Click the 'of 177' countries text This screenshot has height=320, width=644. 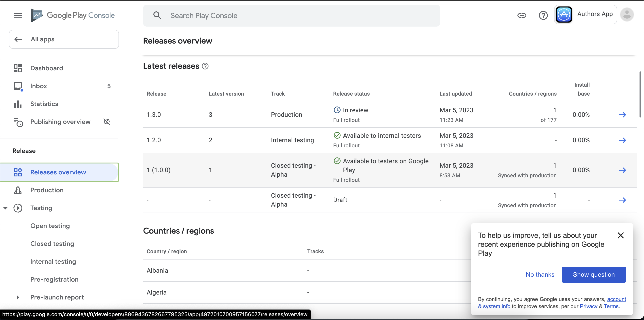(549, 120)
